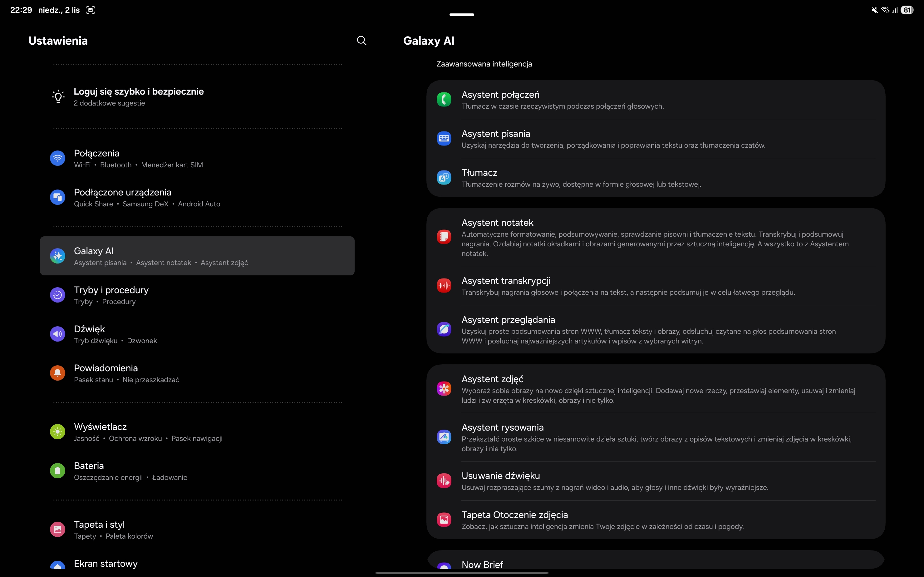924x577 pixels.
Task: Tap the Asystent zdjęć flower icon
Action: coord(444,389)
